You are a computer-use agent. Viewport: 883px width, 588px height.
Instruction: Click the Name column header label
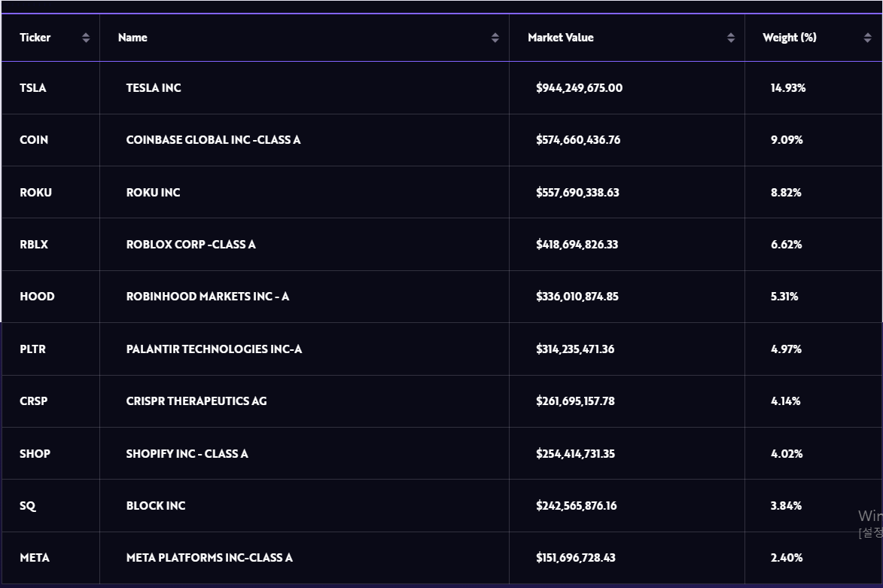tap(133, 38)
